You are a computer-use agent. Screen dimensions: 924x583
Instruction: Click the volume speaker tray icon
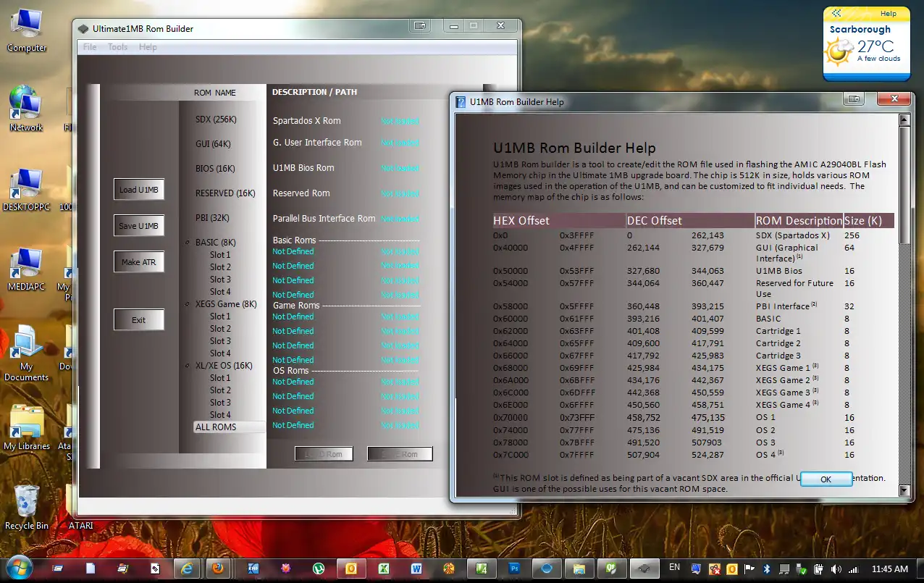point(836,569)
